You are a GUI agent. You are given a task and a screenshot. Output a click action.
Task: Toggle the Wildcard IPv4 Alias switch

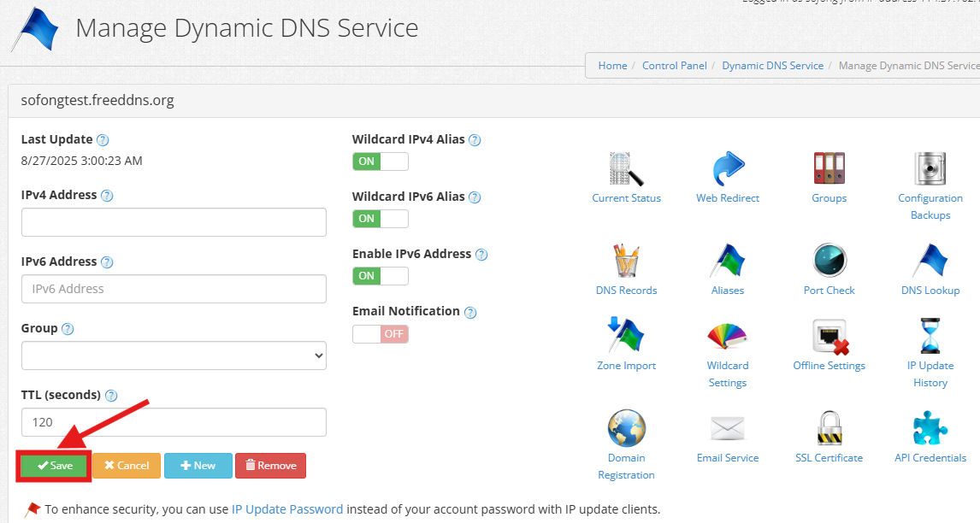click(381, 162)
